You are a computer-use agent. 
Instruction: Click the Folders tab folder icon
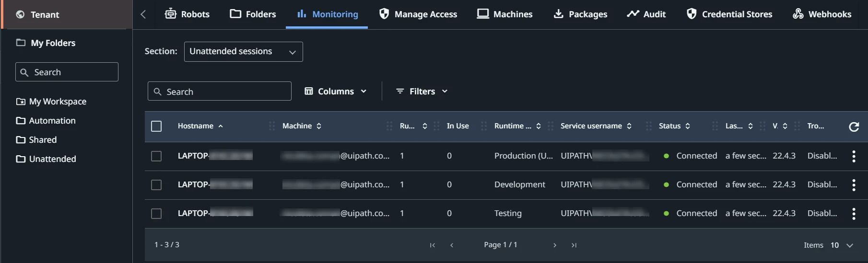tap(235, 13)
